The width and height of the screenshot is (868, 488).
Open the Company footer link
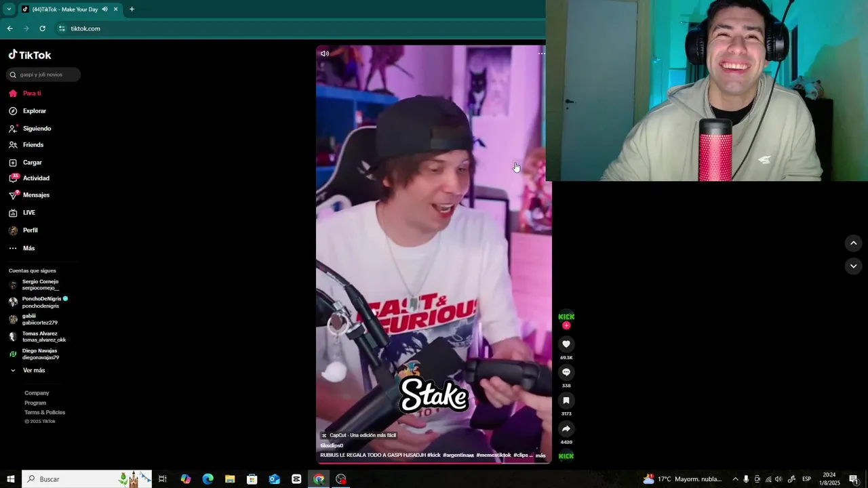click(x=37, y=393)
